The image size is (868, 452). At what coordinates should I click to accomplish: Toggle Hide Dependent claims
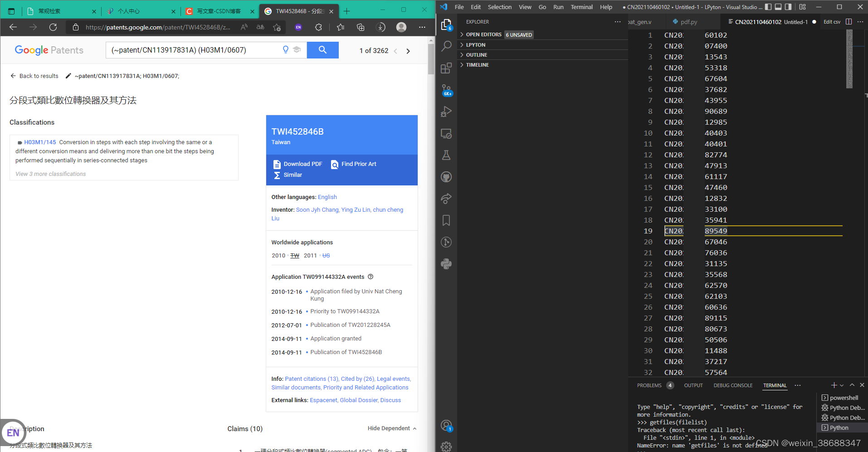point(392,428)
